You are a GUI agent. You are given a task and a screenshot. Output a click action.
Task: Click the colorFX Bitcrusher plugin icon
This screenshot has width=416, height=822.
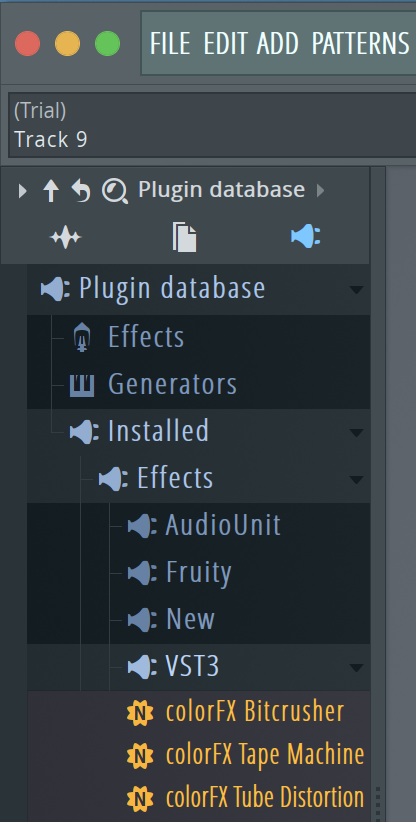click(140, 713)
